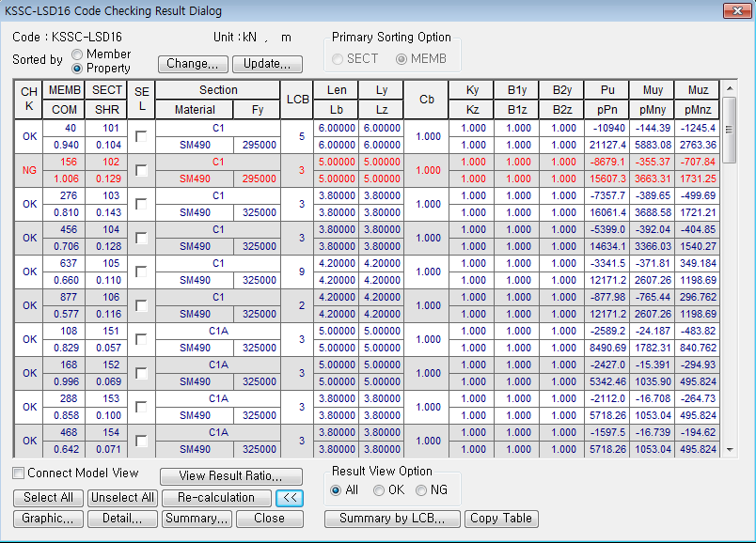Image resolution: width=756 pixels, height=543 pixels.
Task: Tick the SEL checkbox for member 877
Action: tap(141, 305)
